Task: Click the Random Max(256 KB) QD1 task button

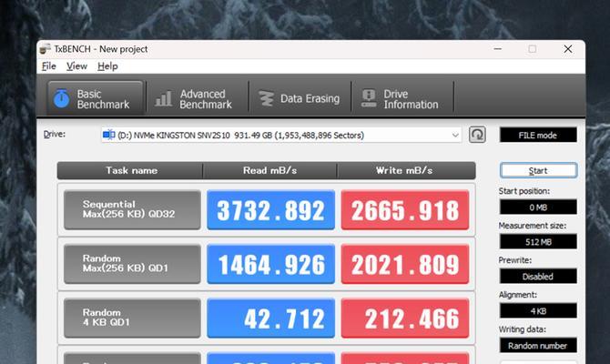Action: click(x=132, y=264)
